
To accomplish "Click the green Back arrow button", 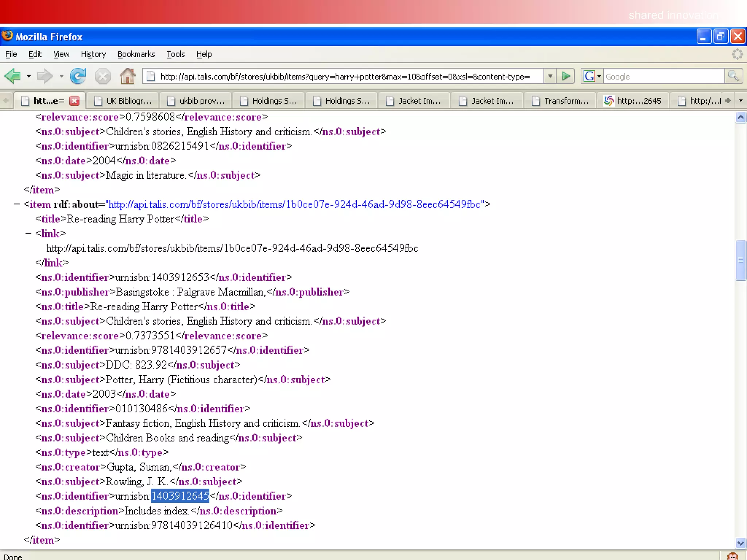I will (x=13, y=76).
